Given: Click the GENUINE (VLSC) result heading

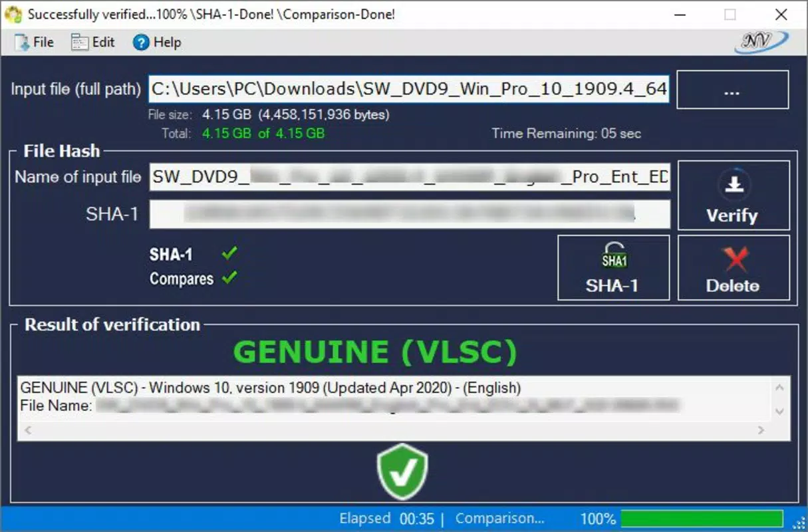Looking at the screenshot, I should [x=376, y=352].
